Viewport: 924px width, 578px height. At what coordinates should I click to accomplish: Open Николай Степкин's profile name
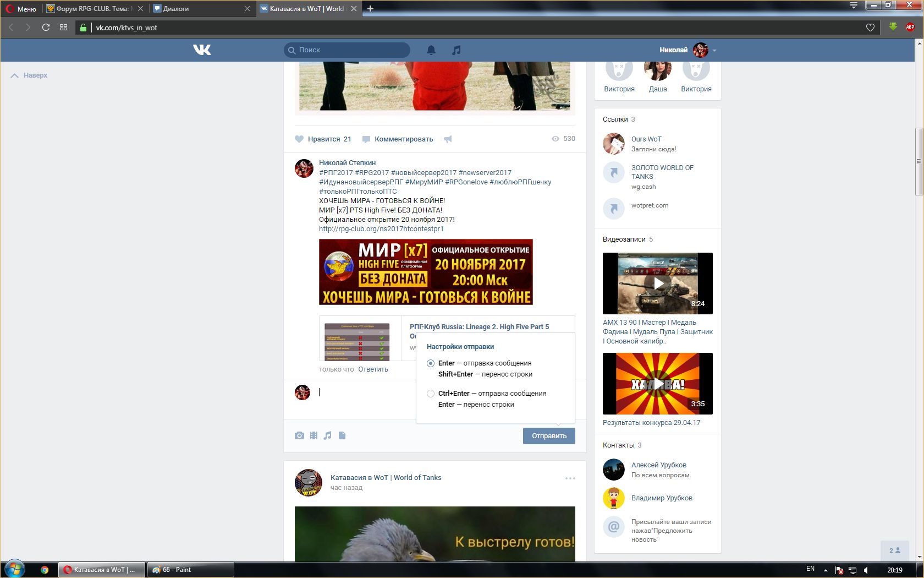(348, 163)
